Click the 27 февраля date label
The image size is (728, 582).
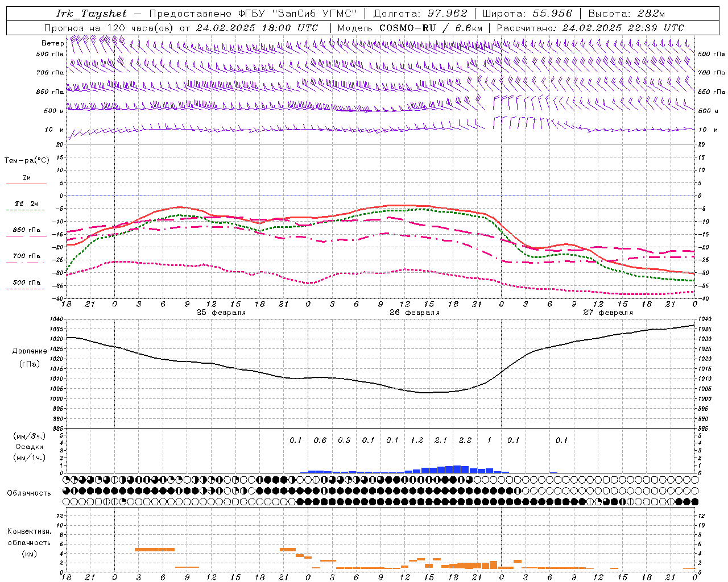[x=608, y=313]
